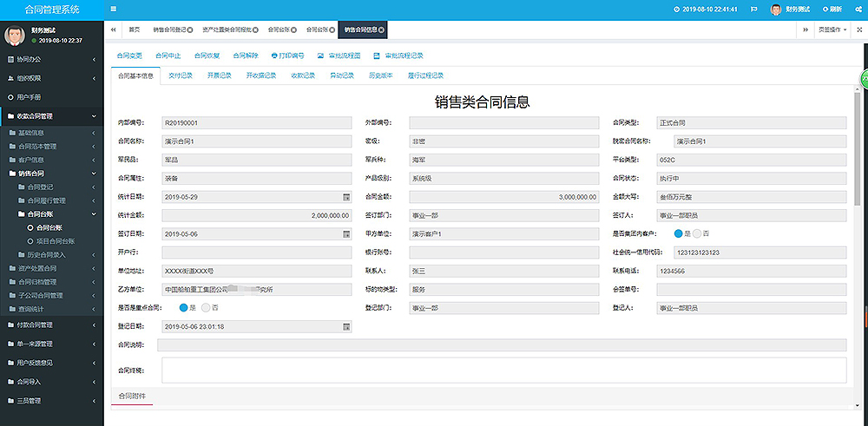Select 否 for 是否集团内客户

(x=697, y=233)
